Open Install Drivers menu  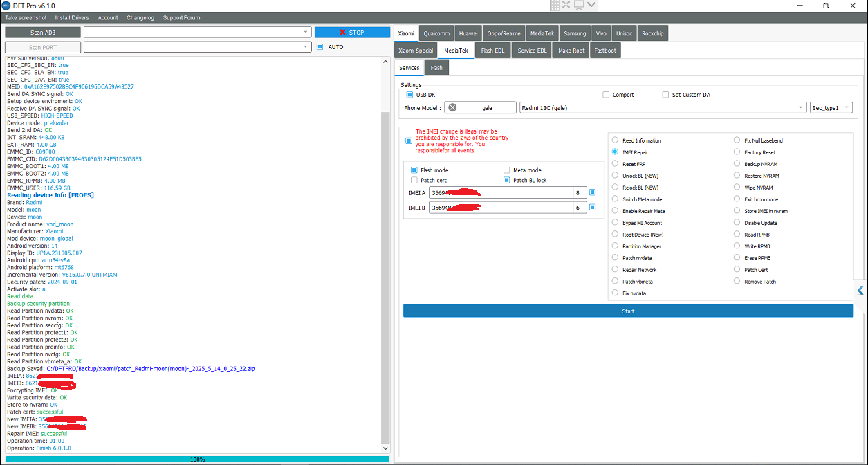72,17
